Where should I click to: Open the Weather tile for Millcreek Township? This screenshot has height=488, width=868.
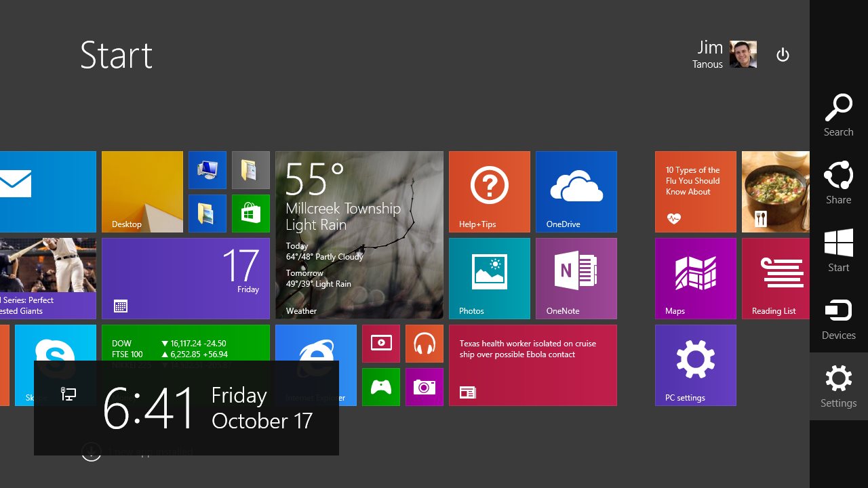tap(359, 235)
